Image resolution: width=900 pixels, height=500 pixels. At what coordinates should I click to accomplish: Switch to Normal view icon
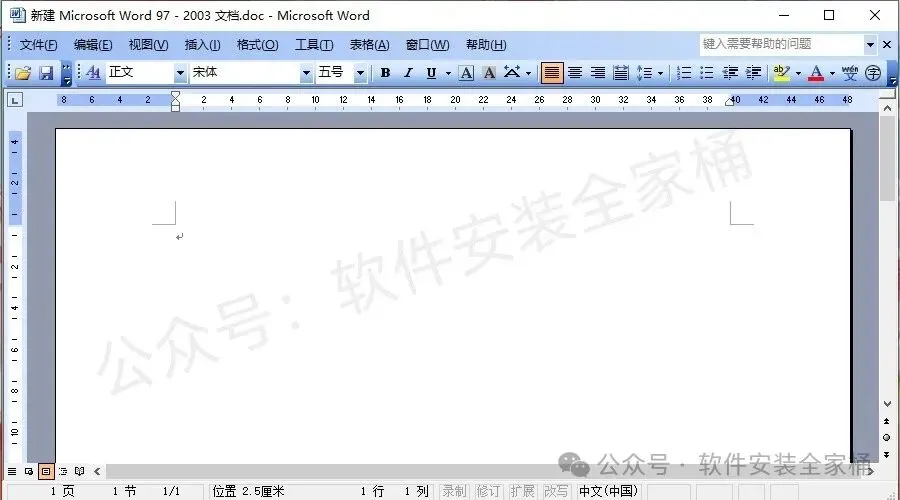coord(12,471)
